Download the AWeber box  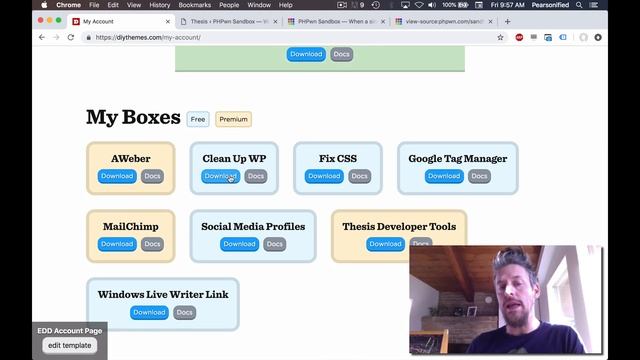point(117,176)
